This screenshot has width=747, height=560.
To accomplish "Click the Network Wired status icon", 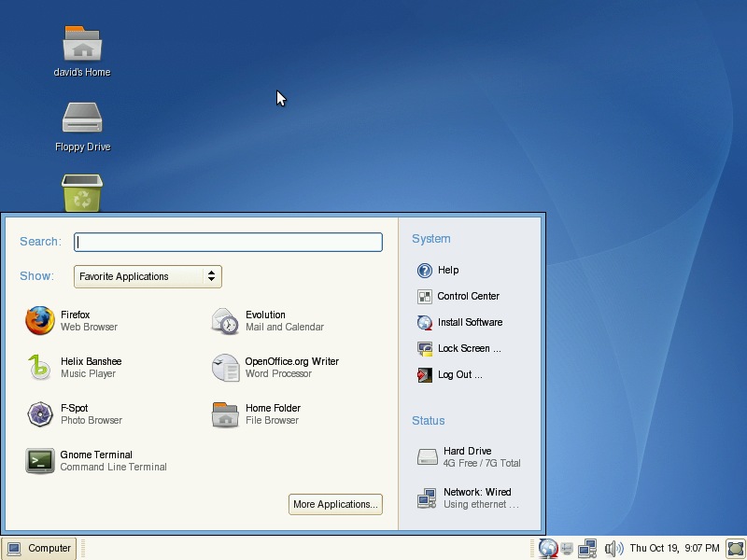I will pos(427,498).
